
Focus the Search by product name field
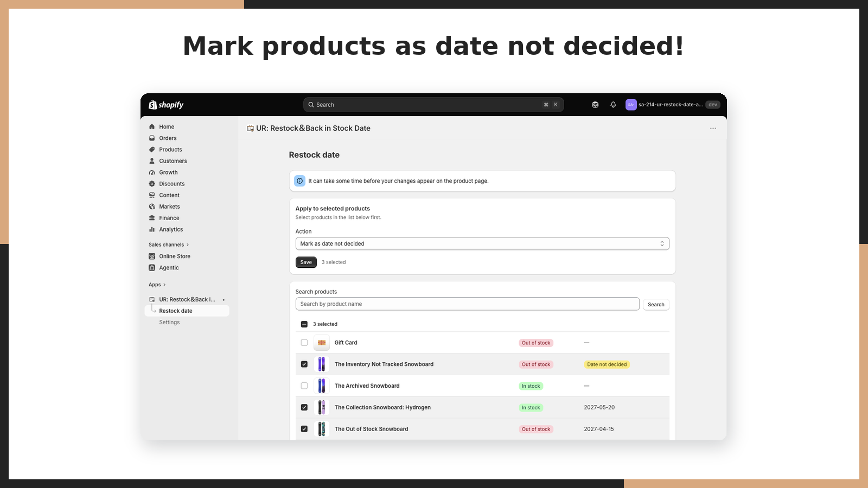pyautogui.click(x=468, y=304)
